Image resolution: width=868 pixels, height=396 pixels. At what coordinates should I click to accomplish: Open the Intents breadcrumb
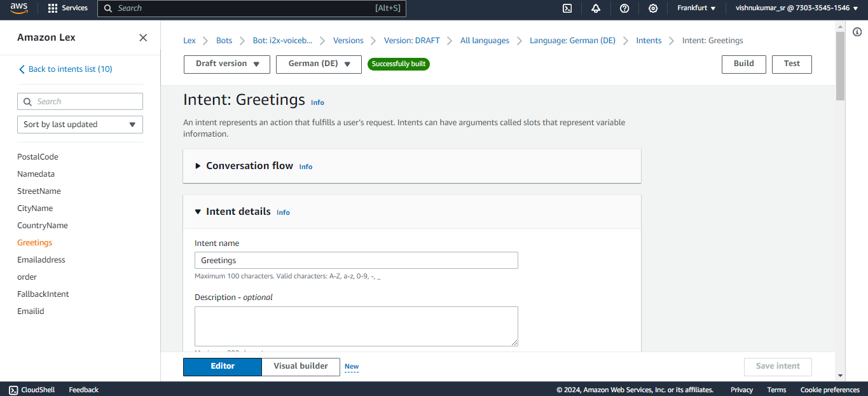[649, 41]
